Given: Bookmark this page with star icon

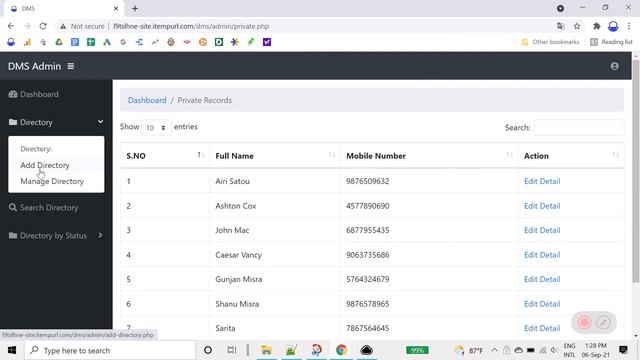Looking at the screenshot, I should [x=577, y=26].
